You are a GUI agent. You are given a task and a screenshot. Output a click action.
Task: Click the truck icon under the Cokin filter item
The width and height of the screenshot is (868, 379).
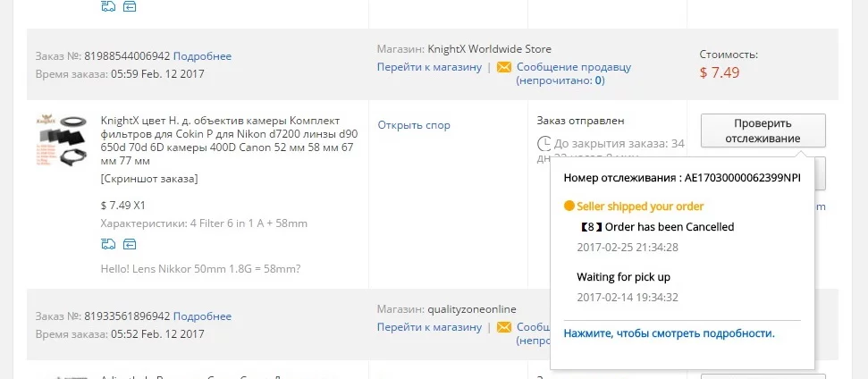tap(109, 244)
